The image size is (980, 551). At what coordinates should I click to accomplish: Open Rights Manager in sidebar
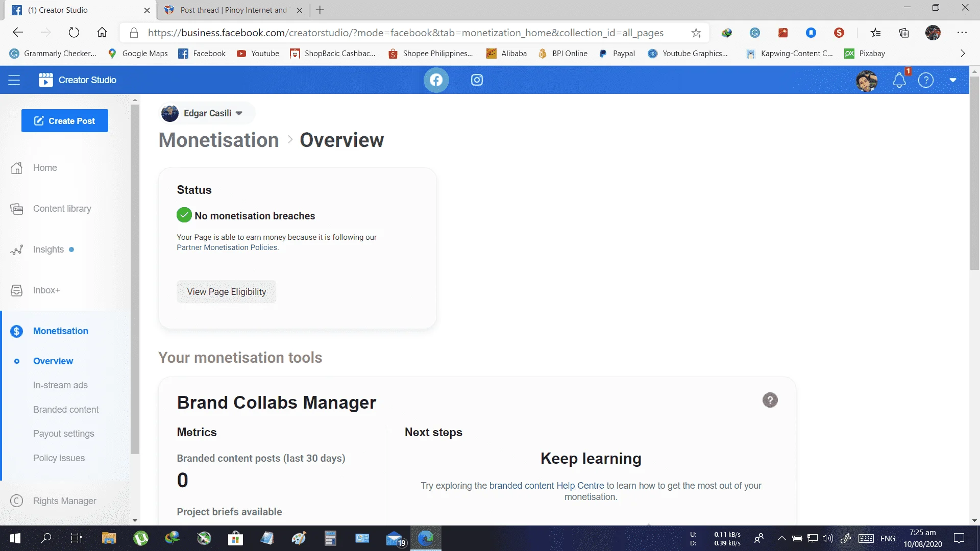coord(65,501)
